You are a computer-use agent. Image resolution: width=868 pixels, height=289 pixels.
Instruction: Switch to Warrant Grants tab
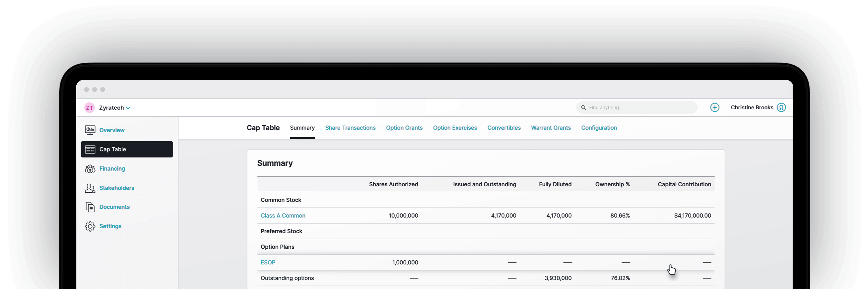[x=551, y=128]
